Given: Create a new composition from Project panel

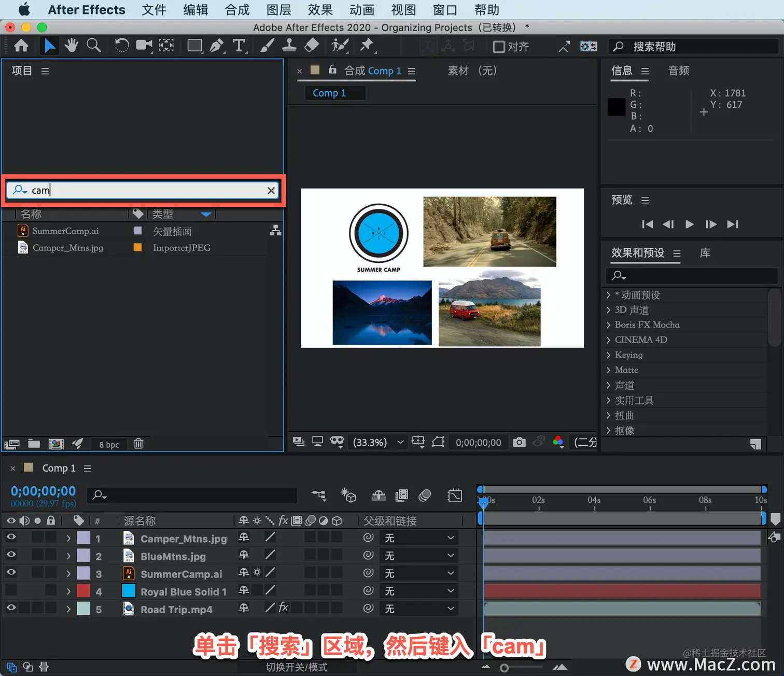Looking at the screenshot, I should [x=56, y=444].
